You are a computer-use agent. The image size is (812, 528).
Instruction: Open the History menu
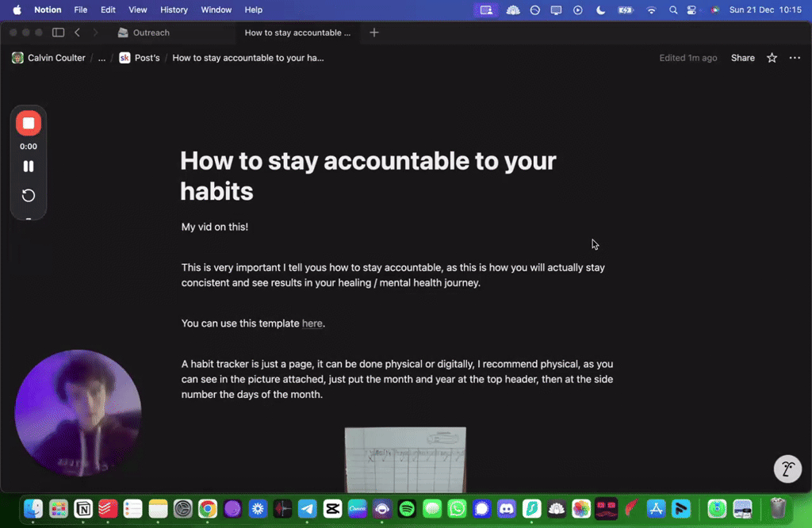pos(174,10)
